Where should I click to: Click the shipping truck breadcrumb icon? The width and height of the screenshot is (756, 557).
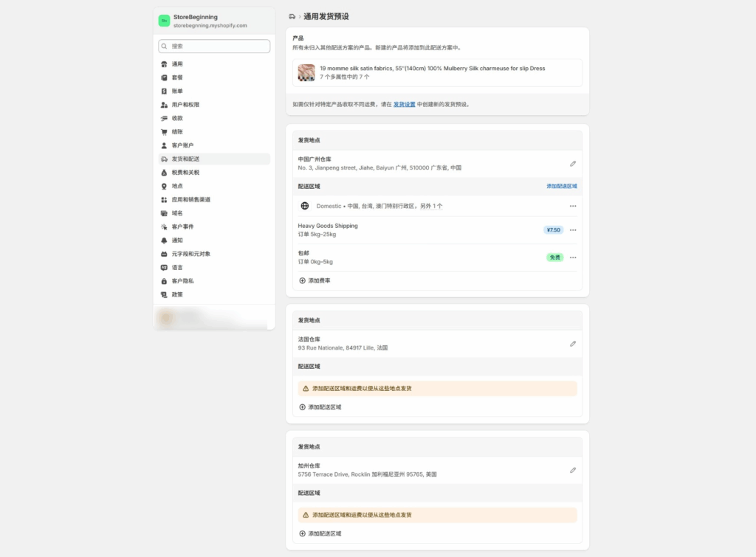pos(292,16)
